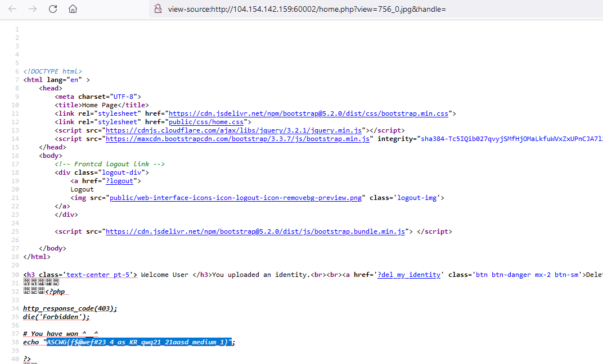Screen dimensions: 603x364
Task: Open the bootstrapcdn bootstrap.min.js link
Action: click(x=238, y=139)
